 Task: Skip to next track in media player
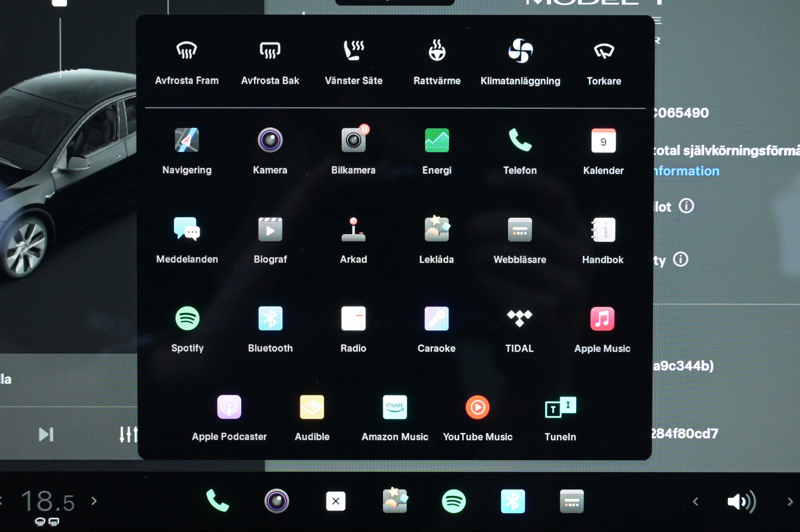pyautogui.click(x=46, y=435)
